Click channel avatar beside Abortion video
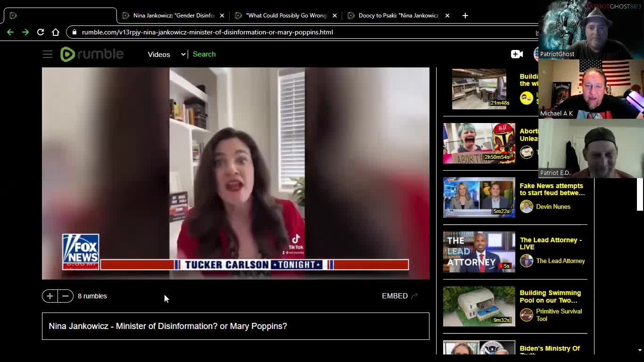 click(x=526, y=152)
